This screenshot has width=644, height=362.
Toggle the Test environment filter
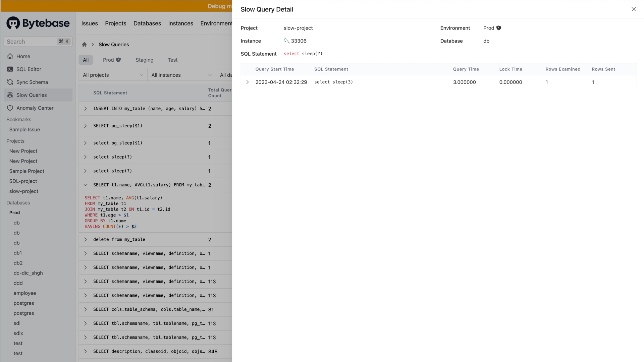(172, 60)
